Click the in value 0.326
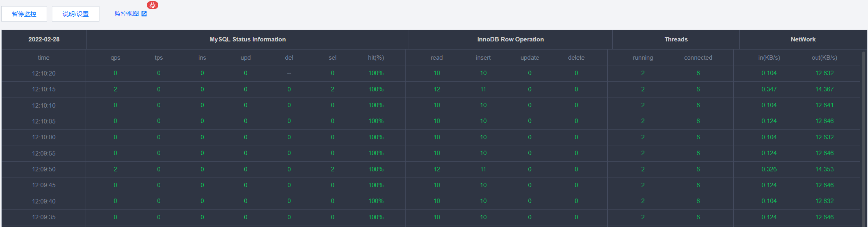This screenshot has height=227, width=868. click(x=769, y=169)
